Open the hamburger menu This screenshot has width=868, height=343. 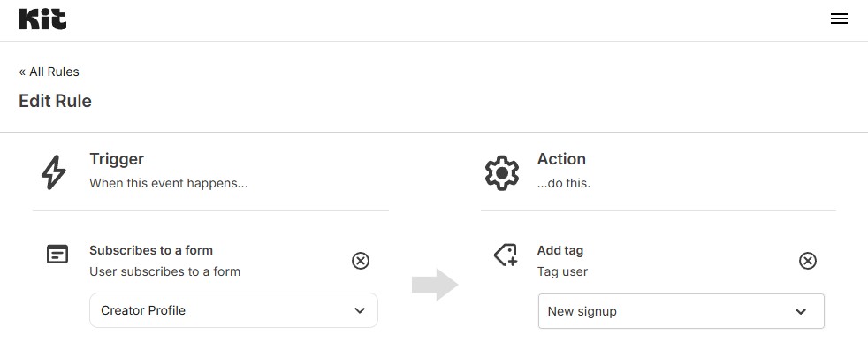pos(839,19)
